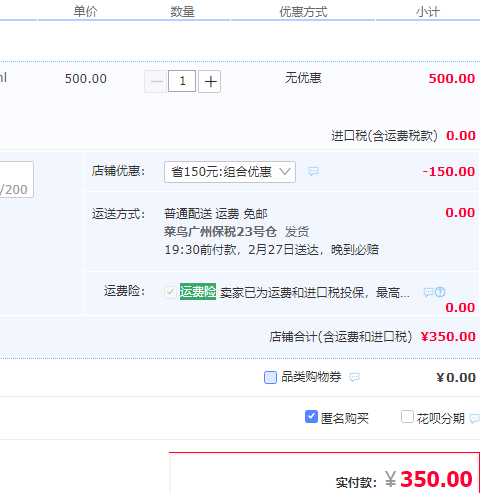Enable the 品类购物券 checkbox
Viewport: 488px width, 493px height.
(270, 377)
